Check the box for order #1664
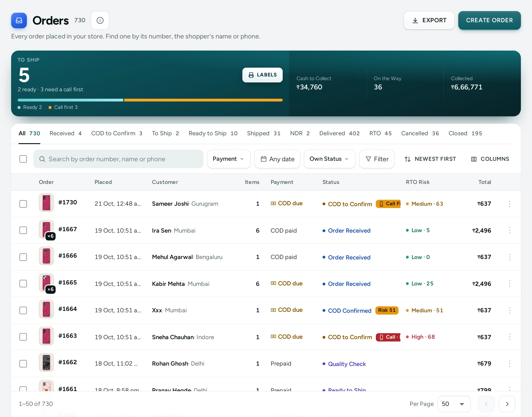532x417 pixels. click(23, 310)
